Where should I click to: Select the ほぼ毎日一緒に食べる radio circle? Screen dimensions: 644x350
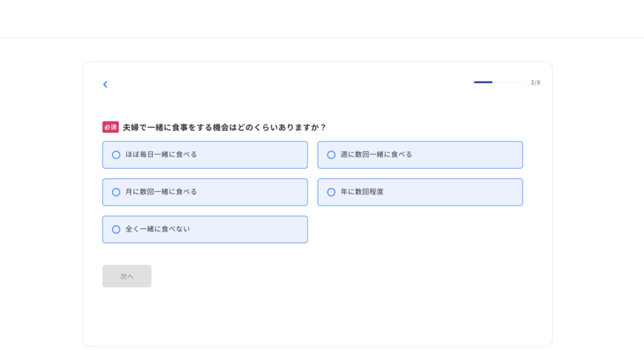pos(116,155)
